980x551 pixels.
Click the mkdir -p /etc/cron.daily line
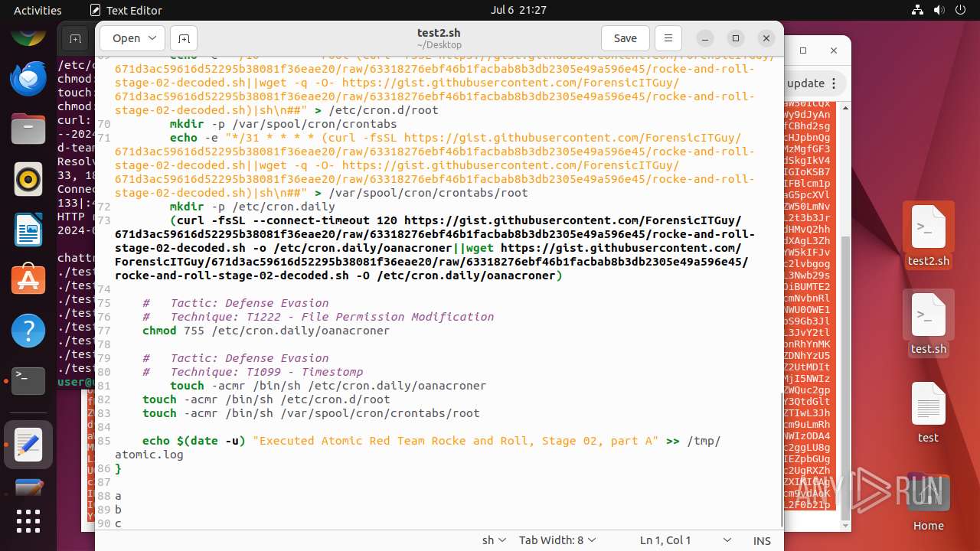click(x=253, y=207)
